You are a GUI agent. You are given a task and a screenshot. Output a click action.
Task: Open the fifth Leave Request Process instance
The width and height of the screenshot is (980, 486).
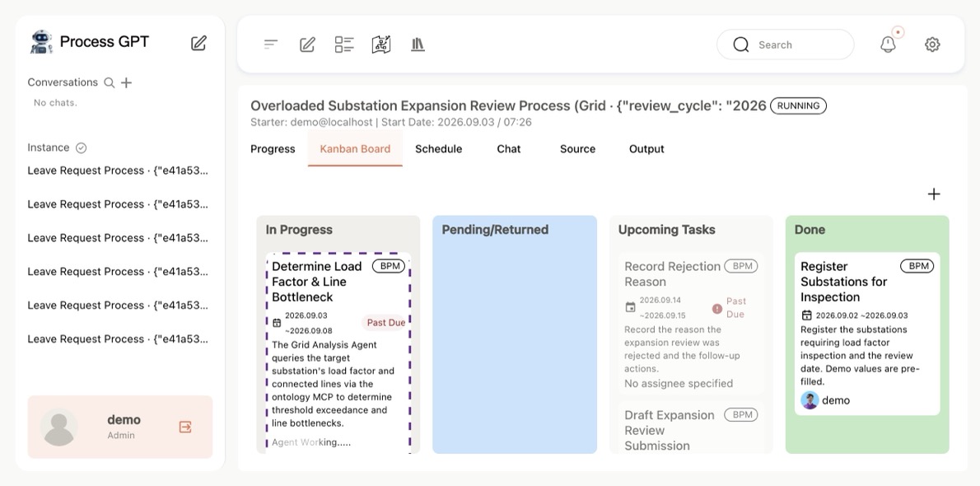(x=118, y=306)
